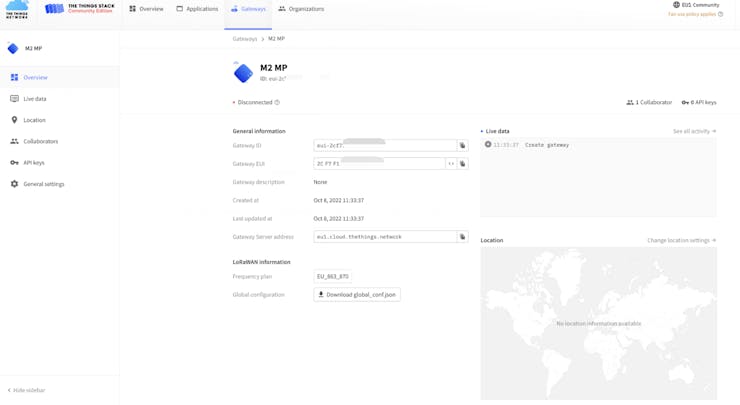Copy the Gateway EUI value
This screenshot has width=740, height=405.
462,164
